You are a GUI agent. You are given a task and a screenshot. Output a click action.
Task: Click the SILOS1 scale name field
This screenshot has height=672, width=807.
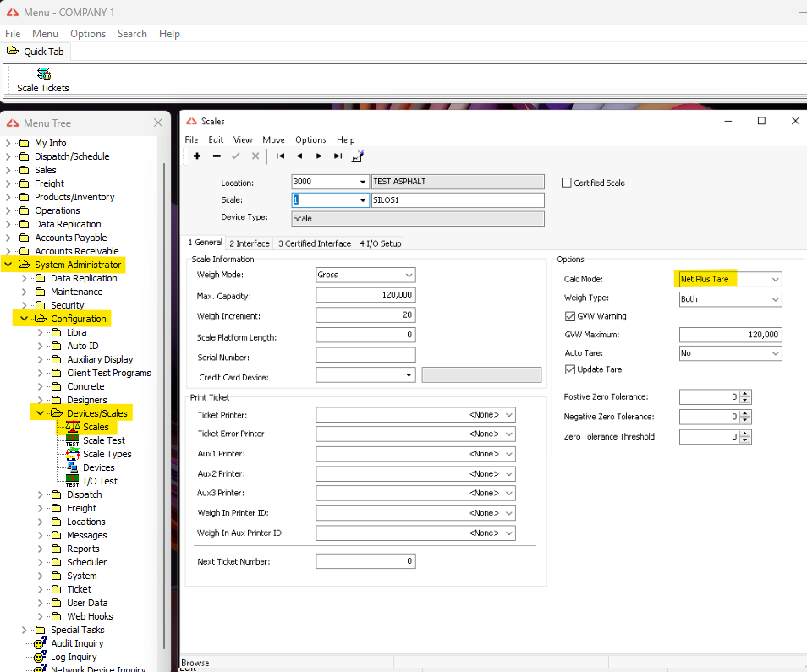click(458, 200)
